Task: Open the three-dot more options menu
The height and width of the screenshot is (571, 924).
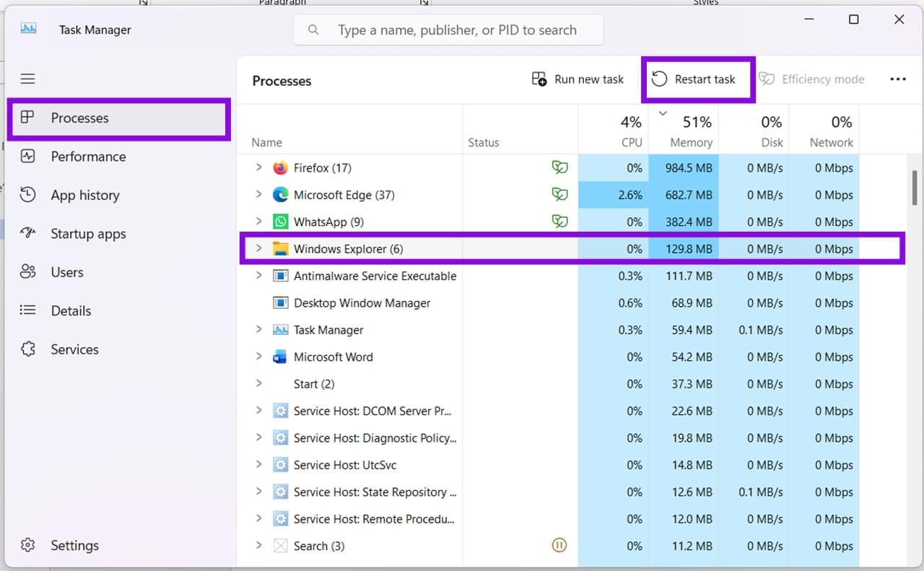Action: tap(898, 79)
